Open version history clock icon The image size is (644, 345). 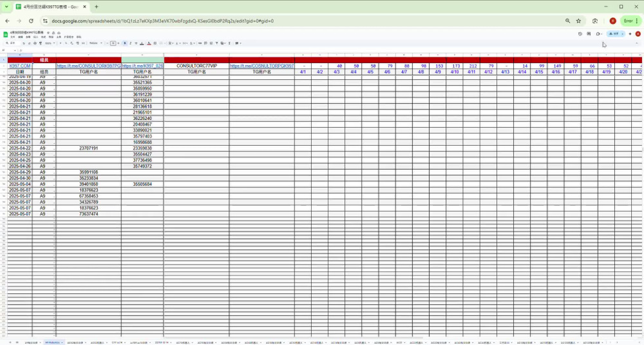tap(580, 34)
